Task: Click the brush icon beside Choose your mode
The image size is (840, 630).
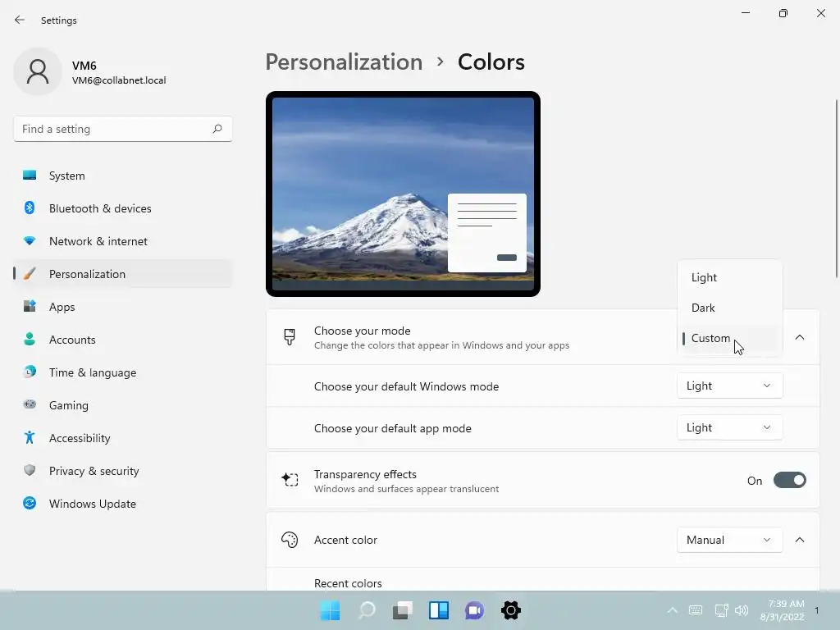Action: [x=290, y=337]
